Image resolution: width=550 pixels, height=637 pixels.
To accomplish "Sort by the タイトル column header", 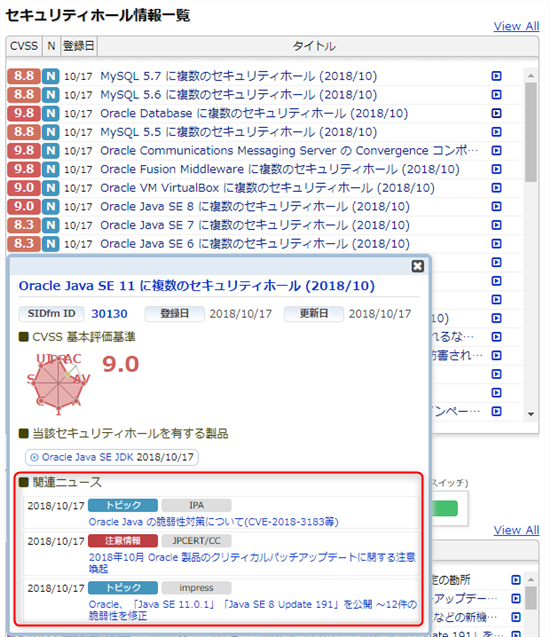I will [314, 46].
